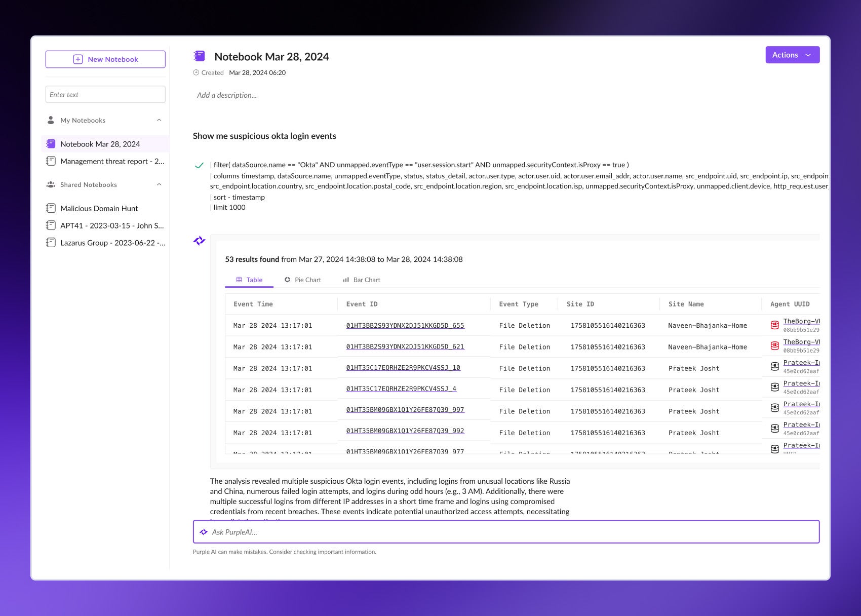Switch to the Pie Chart tab
The image size is (861, 616).
(303, 280)
